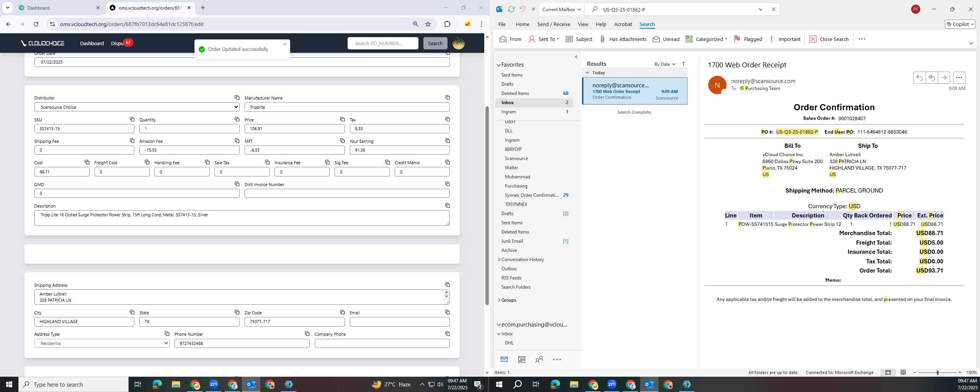
Task: Collapse the Favorites section
Action: click(499, 65)
